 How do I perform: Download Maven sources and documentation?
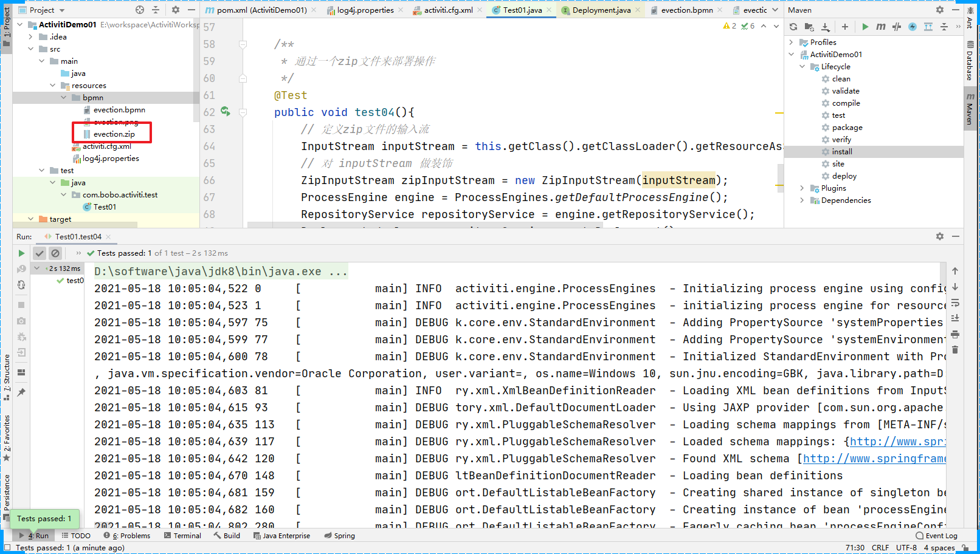[826, 27]
